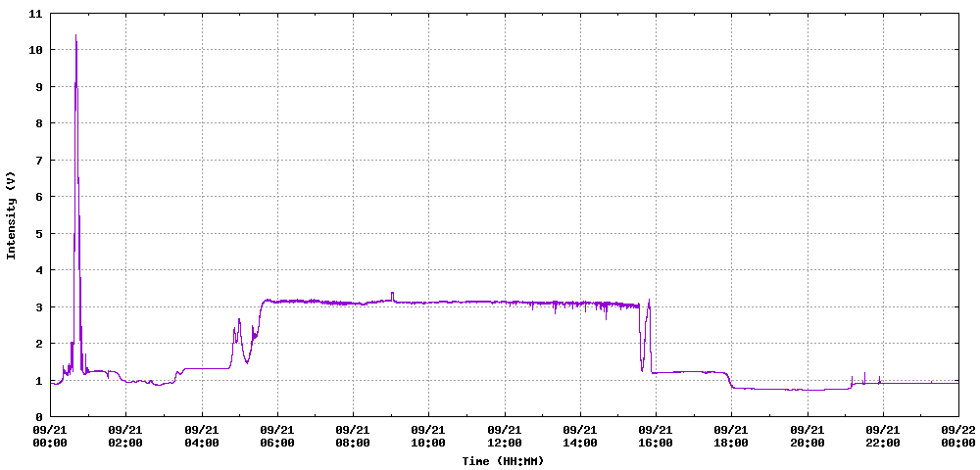
Task: Click the "20:00" x-axis time label
Action: 807,443
